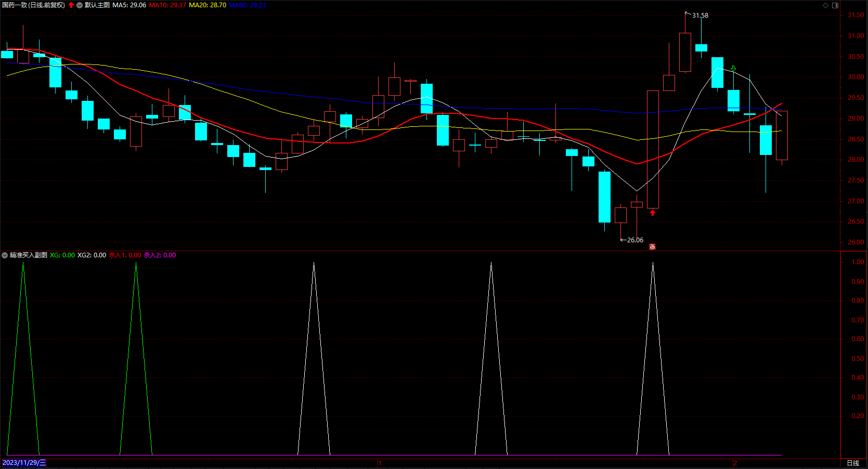Click the 2023/11/29/三 date label
Screen dimensions: 868x469
pyautogui.click(x=24, y=463)
